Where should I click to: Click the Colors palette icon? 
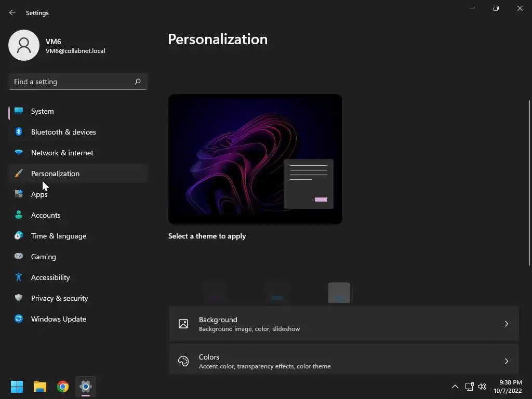tap(183, 361)
